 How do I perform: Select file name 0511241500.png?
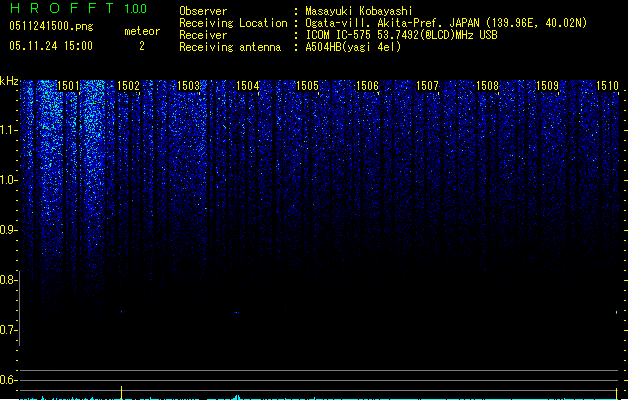click(x=51, y=26)
